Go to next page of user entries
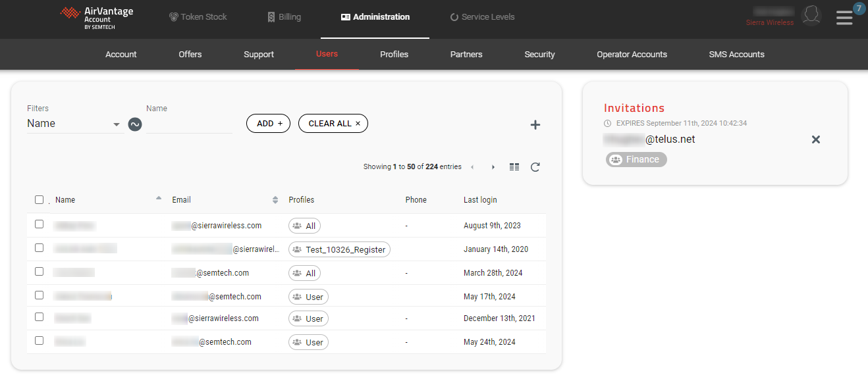 pyautogui.click(x=493, y=167)
